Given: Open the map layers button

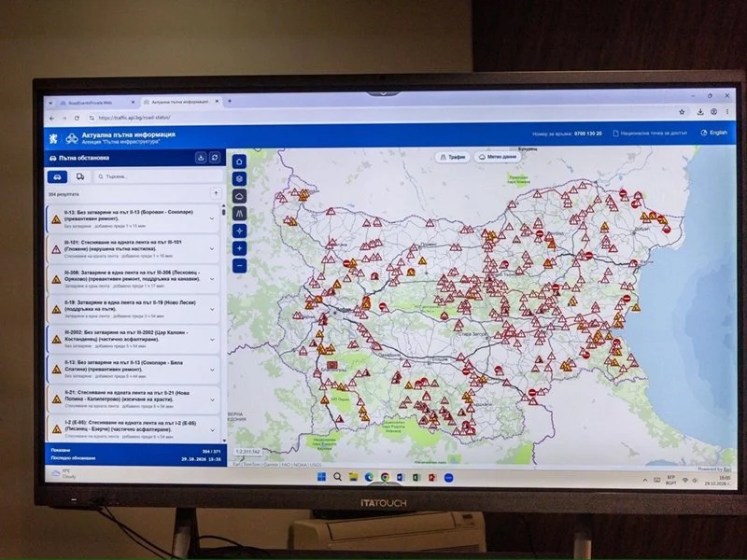Looking at the screenshot, I should 239,178.
